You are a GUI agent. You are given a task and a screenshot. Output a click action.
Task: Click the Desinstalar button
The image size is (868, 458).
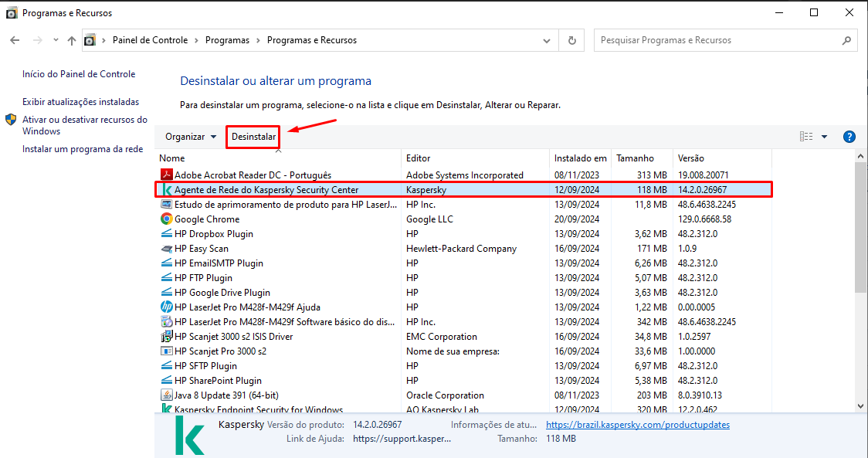click(253, 137)
